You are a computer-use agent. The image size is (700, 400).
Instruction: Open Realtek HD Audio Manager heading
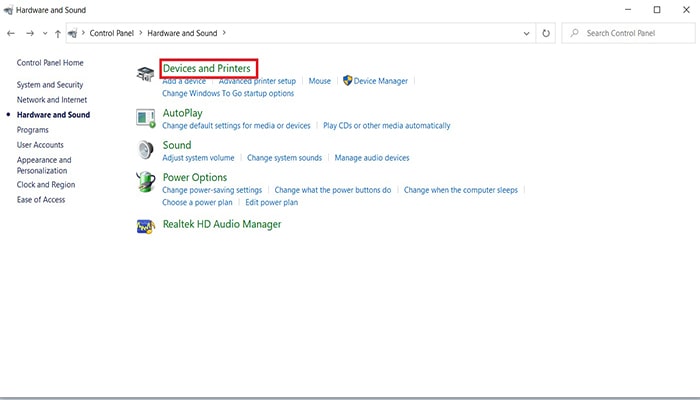(222, 224)
